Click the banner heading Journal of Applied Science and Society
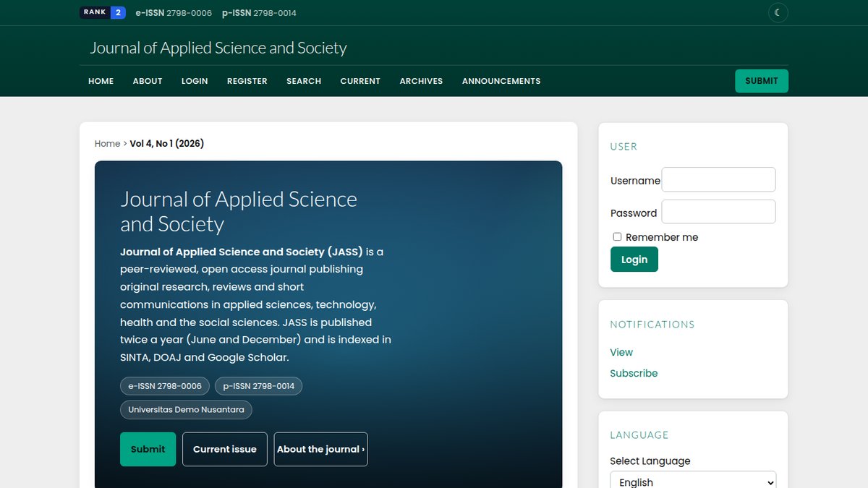868x488 pixels. (239, 211)
